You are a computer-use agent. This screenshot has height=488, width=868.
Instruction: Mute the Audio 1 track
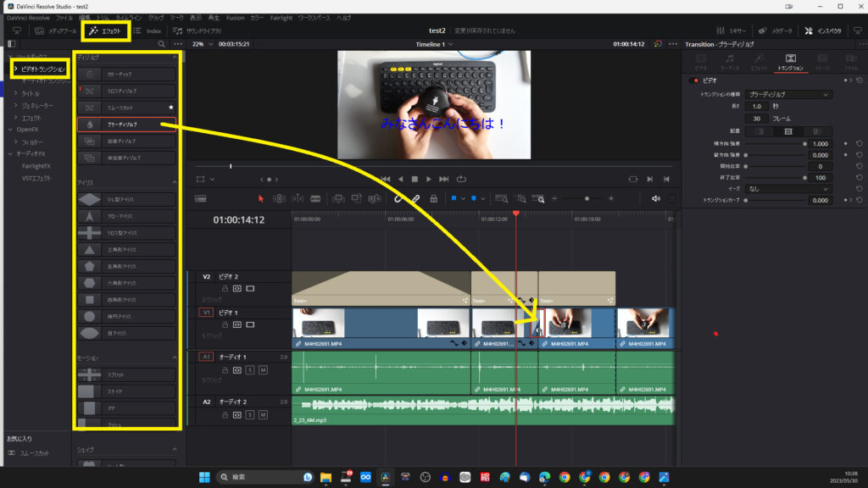pyautogui.click(x=263, y=370)
